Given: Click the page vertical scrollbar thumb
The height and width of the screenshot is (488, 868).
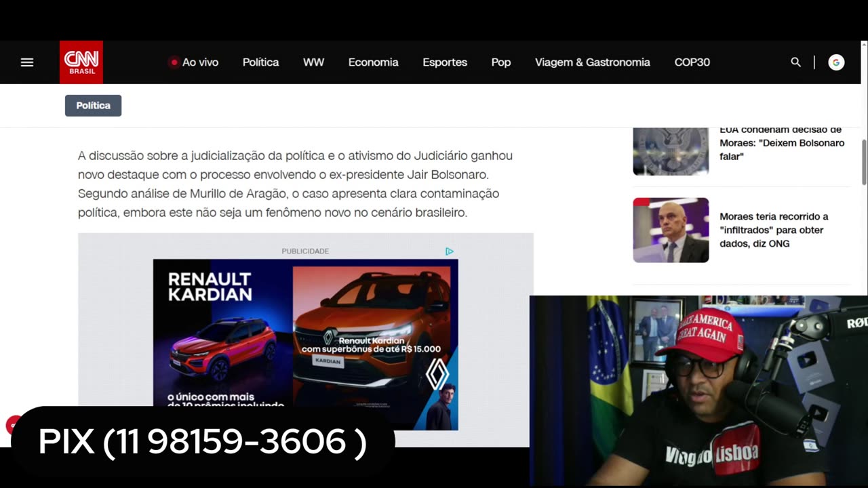Looking at the screenshot, I should tap(864, 161).
